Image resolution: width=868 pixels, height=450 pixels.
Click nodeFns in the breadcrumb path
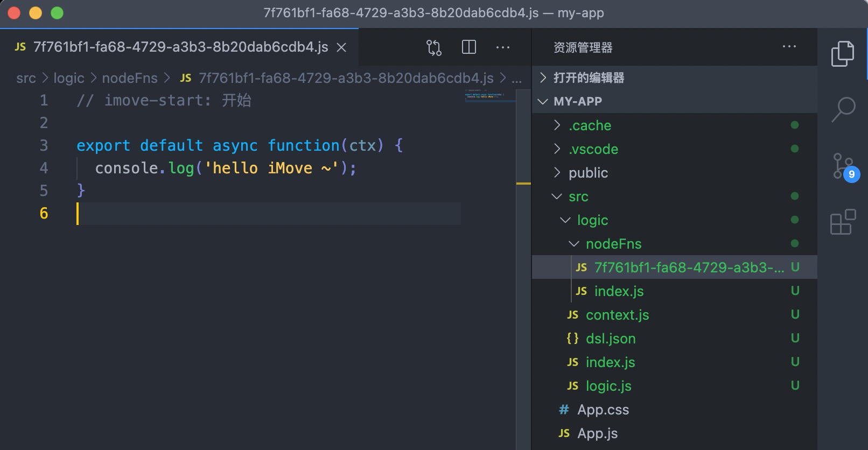pos(130,78)
